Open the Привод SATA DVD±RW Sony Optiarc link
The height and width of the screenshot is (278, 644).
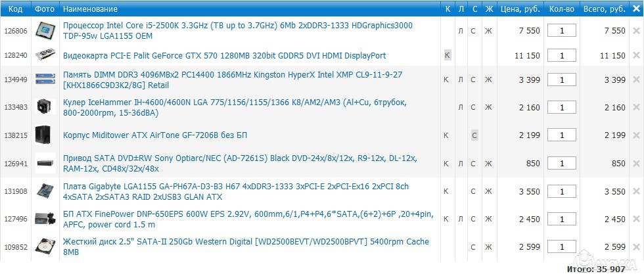241,164
